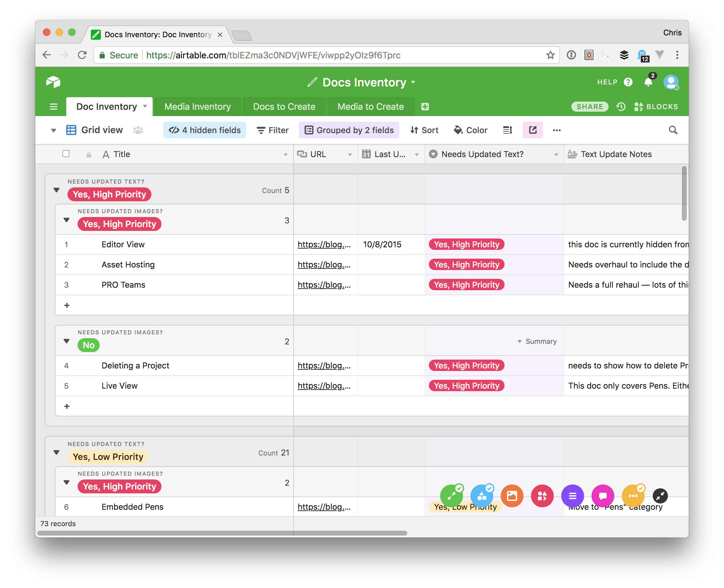Click Embedded Pens Low Priority tag
The image size is (724, 588).
coord(465,507)
